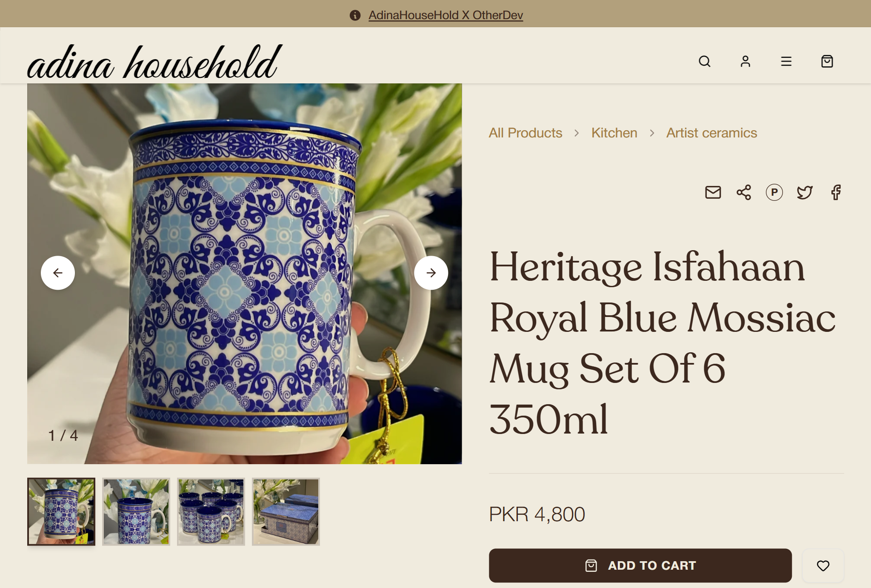Screen dimensions: 871x588
Task: Open the shopping bag cart icon
Action: [827, 62]
